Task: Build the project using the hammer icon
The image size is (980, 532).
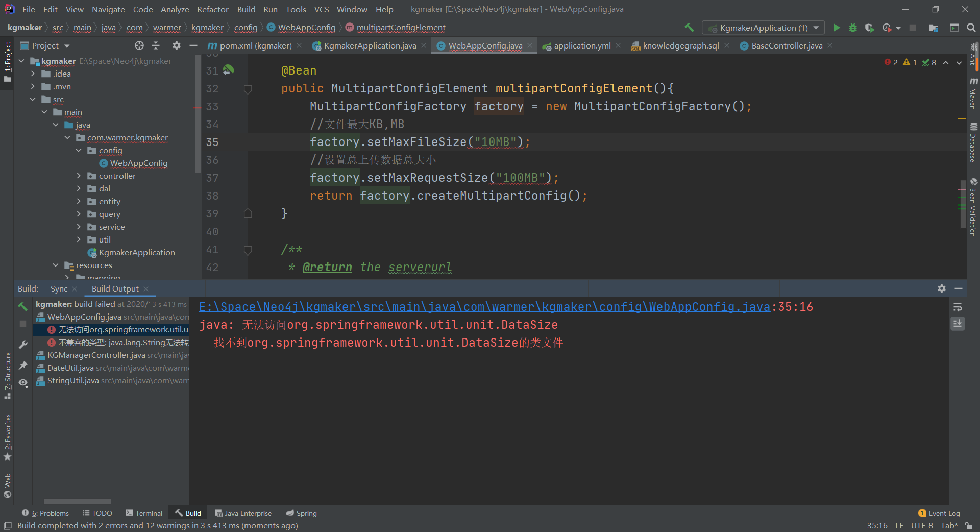Action: pyautogui.click(x=689, y=28)
